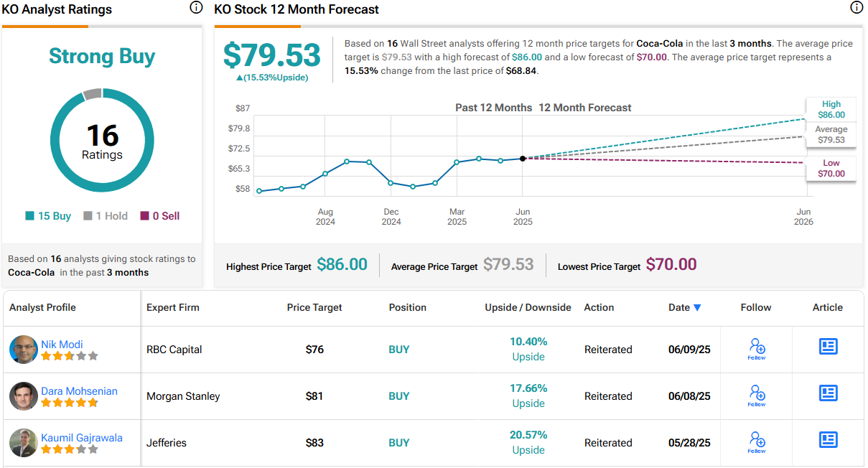
Task: Open Dara Mohsenian analyst profile link
Action: 79,391
